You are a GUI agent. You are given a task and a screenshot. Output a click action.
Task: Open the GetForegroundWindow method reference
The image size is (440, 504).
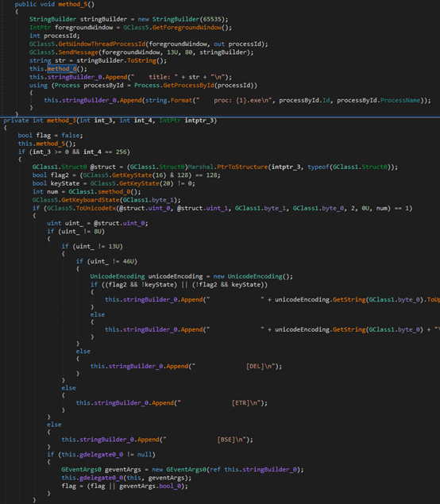pos(187,28)
